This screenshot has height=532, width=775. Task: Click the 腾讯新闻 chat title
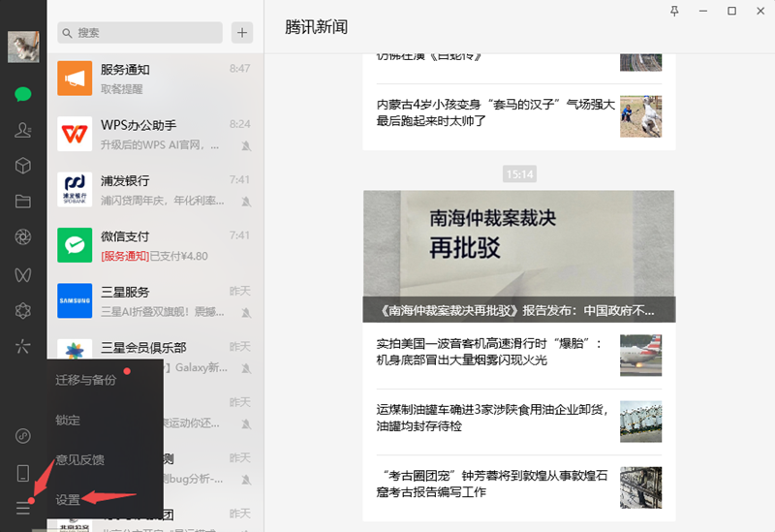317,27
